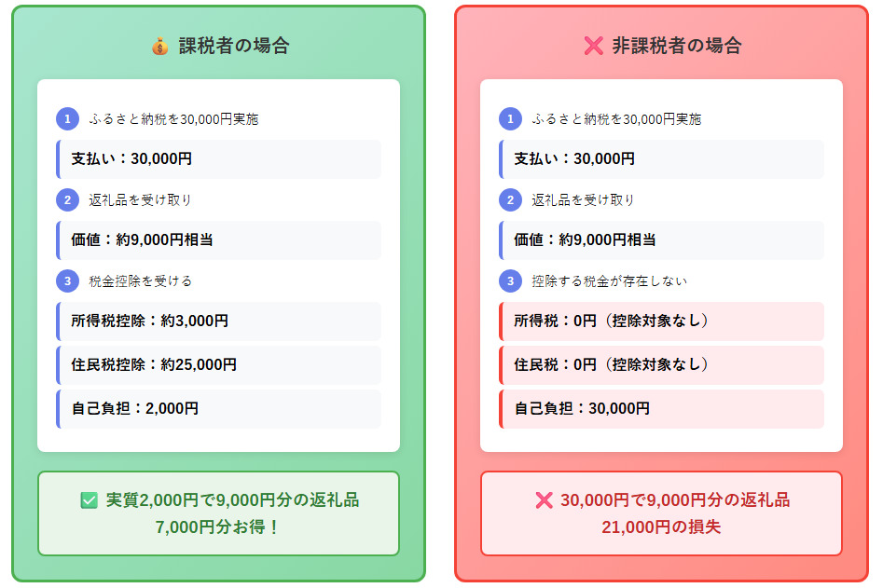Click the 所得税控除：約3,000円 row
Image resolution: width=883 pixels, height=588 pixels.
coord(218,321)
